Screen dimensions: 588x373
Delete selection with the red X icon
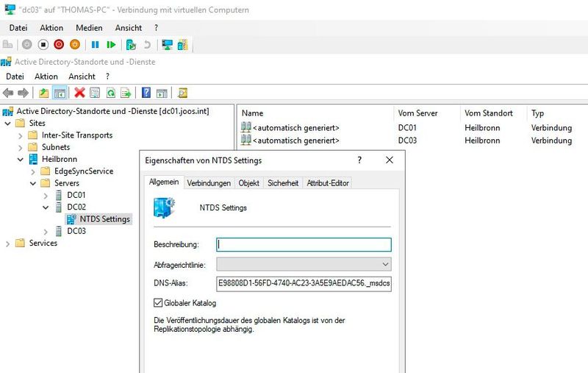tap(79, 93)
